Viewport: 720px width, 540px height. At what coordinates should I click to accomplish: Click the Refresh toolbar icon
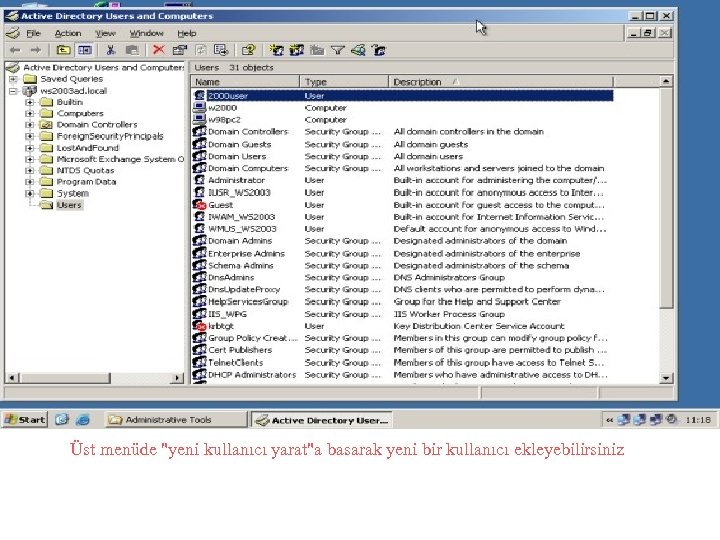pyautogui.click(x=201, y=50)
